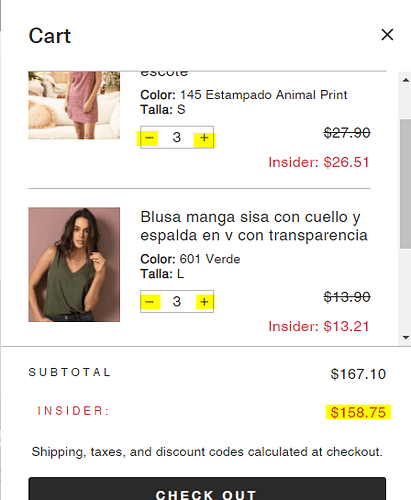This screenshot has height=500, width=411.
Task: Click the highlighted Insider total $158.75
Action: (358, 412)
